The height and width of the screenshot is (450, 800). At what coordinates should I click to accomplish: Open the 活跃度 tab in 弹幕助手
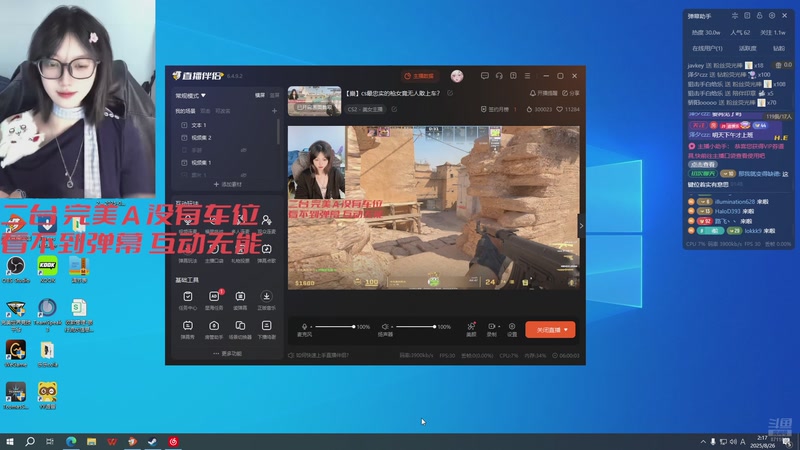pos(747,48)
